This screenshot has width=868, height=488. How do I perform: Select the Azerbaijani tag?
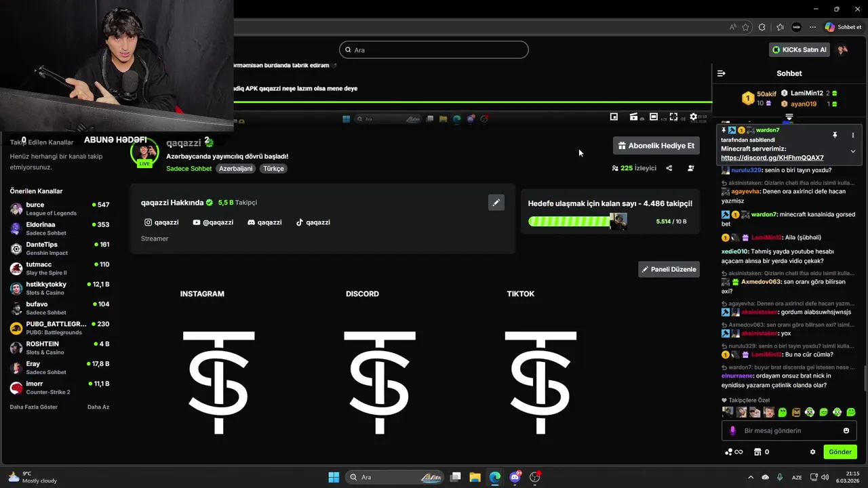(235, 168)
